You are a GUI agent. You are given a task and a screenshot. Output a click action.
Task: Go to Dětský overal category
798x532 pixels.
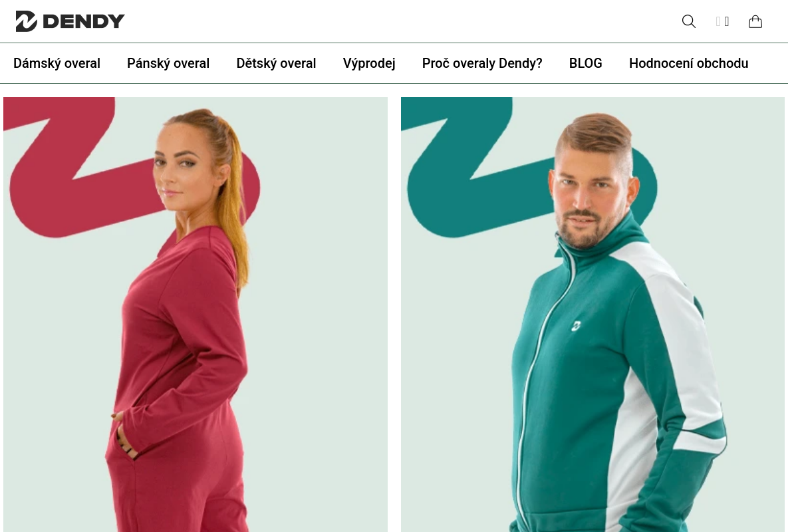[x=276, y=63]
